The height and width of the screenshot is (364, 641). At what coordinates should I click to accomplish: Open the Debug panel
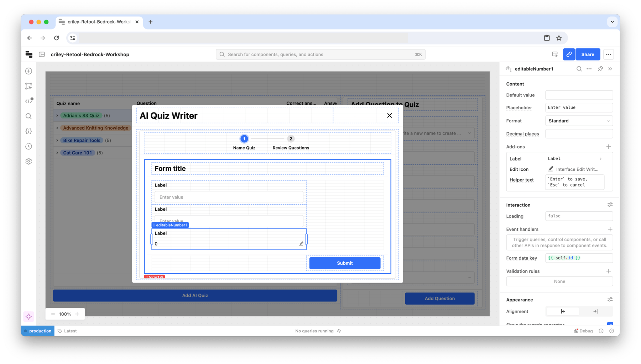pyautogui.click(x=583, y=331)
